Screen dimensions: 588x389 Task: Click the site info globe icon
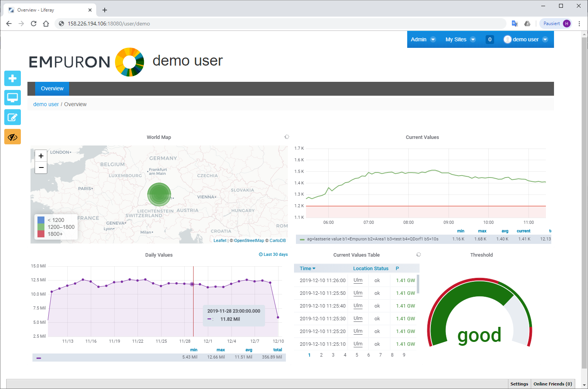(x=61, y=24)
